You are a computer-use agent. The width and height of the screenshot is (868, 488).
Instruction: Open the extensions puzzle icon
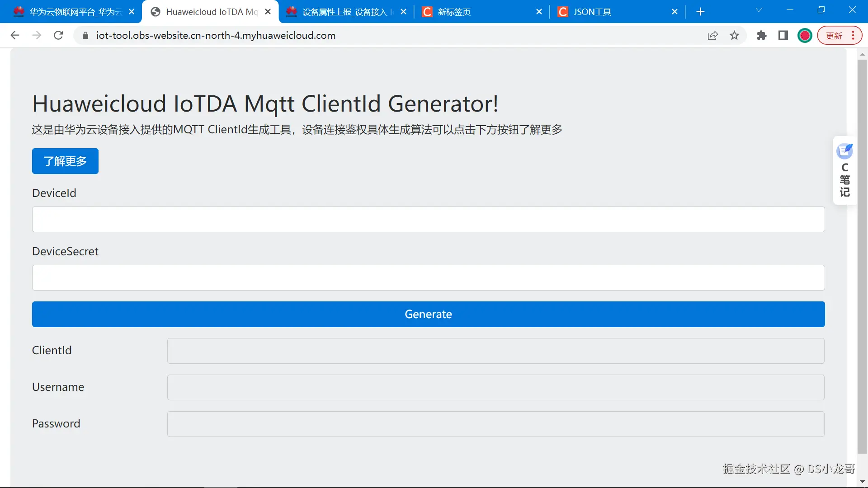coord(762,36)
